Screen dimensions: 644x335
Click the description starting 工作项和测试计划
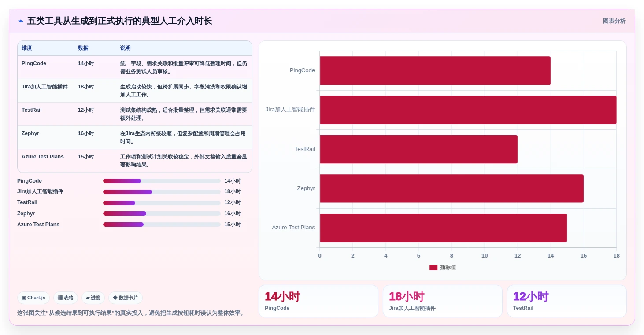point(184,161)
